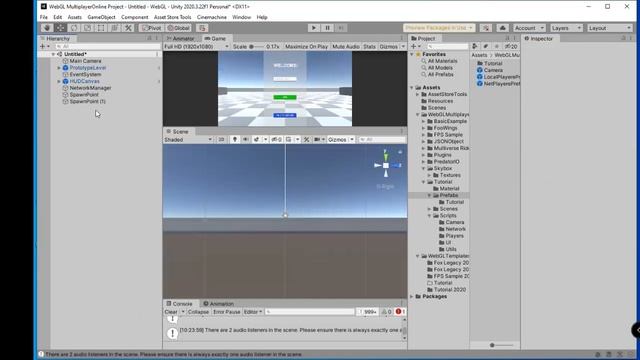640x360 pixels.
Task: Click the Console search field
Action: coord(310,312)
